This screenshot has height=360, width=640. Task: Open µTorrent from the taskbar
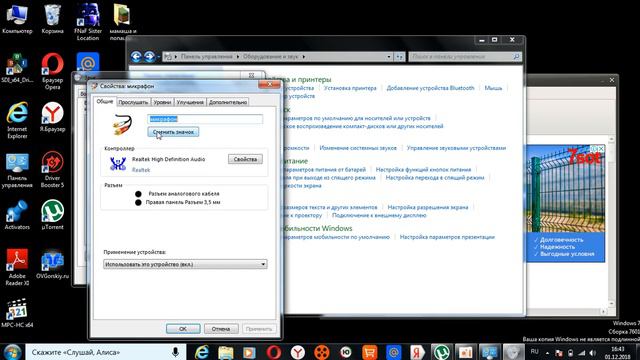tap(441, 352)
